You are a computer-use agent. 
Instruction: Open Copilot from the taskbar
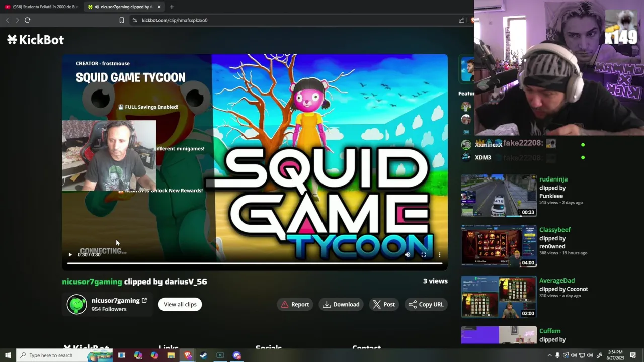154,355
